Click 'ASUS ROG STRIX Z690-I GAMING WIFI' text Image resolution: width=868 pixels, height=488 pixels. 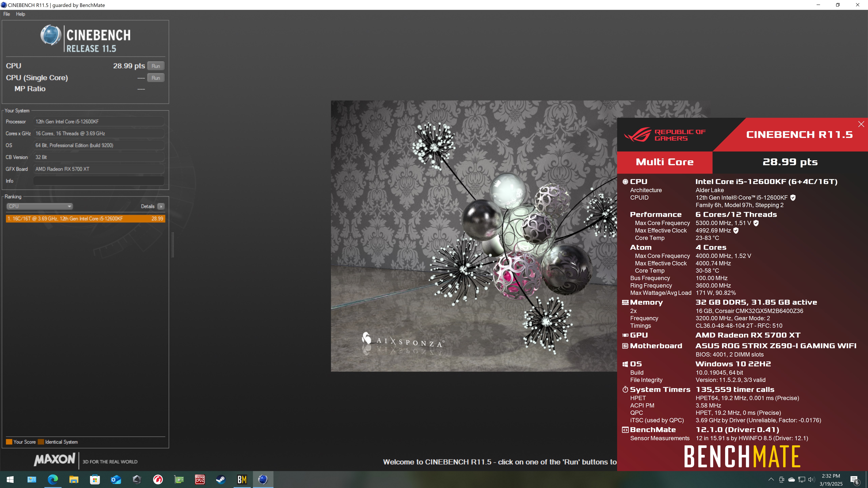tap(776, 346)
